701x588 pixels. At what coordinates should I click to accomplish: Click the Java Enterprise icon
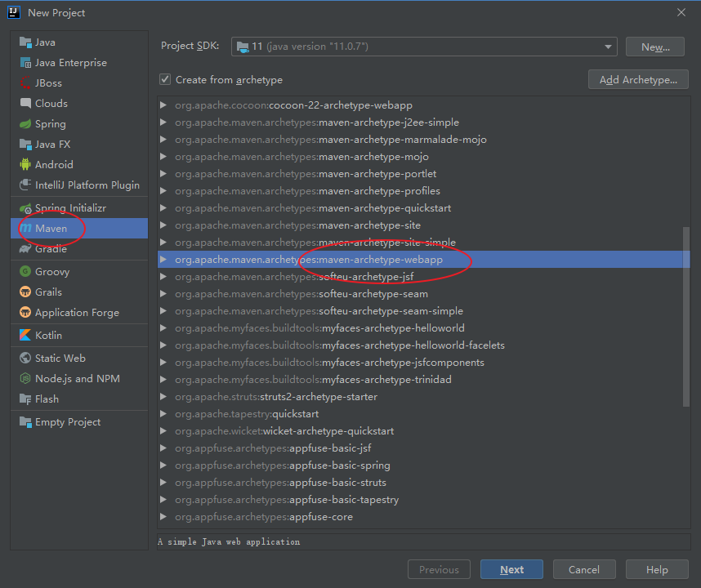(x=25, y=63)
